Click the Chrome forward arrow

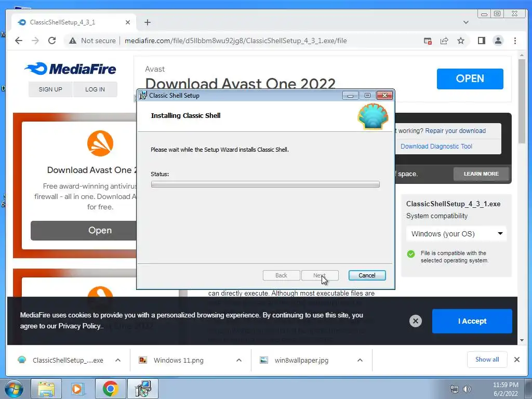pos(35,41)
